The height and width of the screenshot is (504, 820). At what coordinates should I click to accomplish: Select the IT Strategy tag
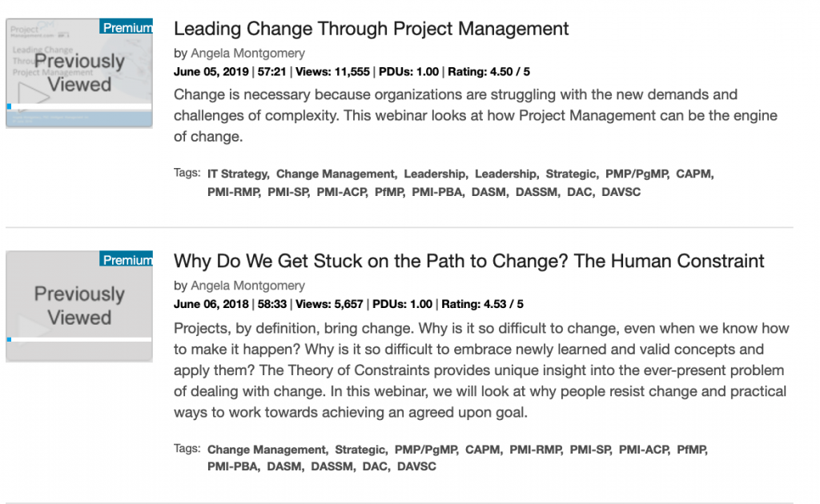tap(238, 174)
